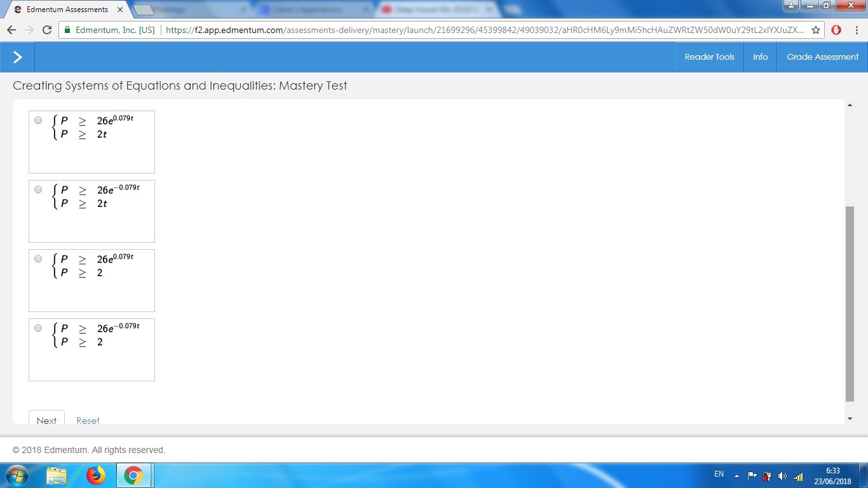
Task: Select option P ≥ 26e^-0.079t and P ≥ 2t
Action: point(38,189)
